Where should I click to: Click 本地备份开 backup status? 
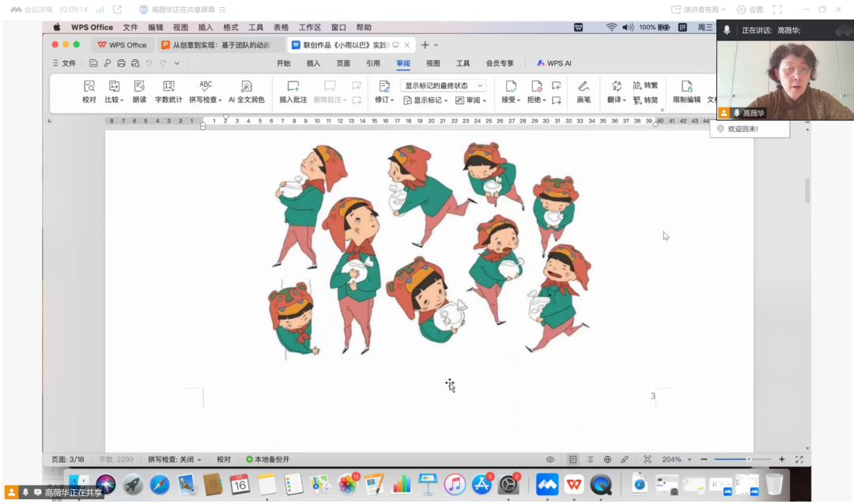268,459
